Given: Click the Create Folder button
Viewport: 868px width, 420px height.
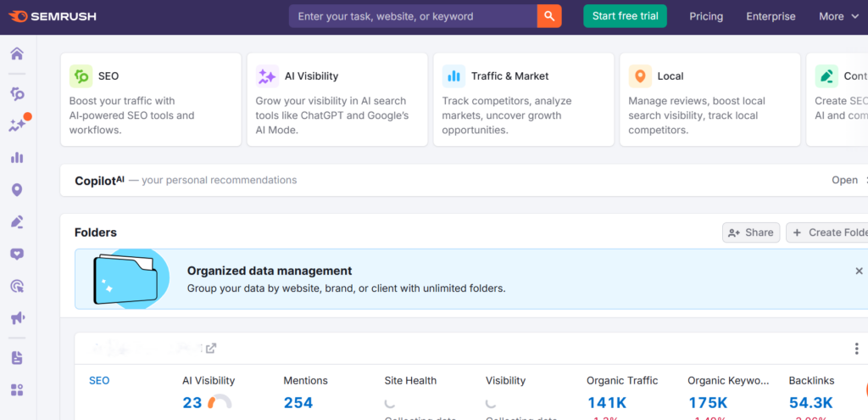Looking at the screenshot, I should pos(827,232).
